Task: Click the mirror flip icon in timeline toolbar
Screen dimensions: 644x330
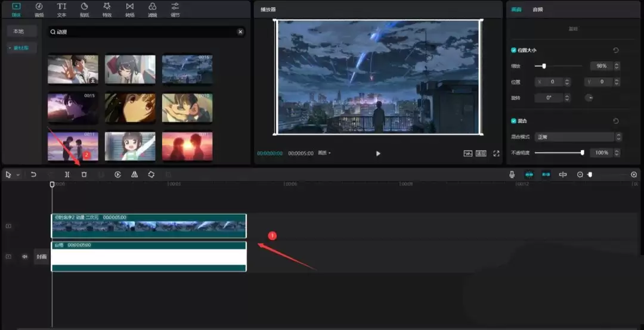Action: coord(134,175)
